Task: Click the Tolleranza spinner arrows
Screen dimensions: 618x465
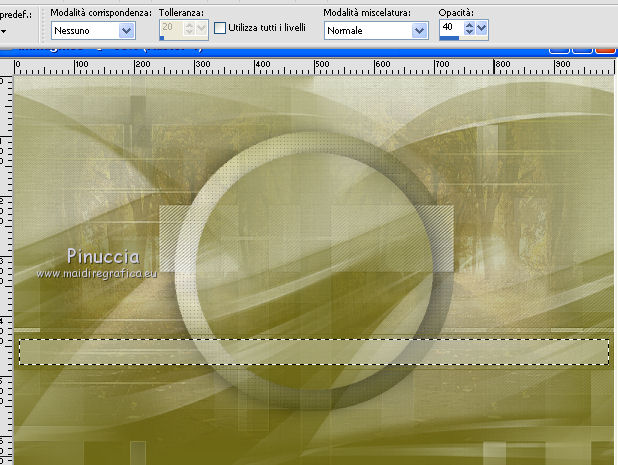Action: point(190,28)
